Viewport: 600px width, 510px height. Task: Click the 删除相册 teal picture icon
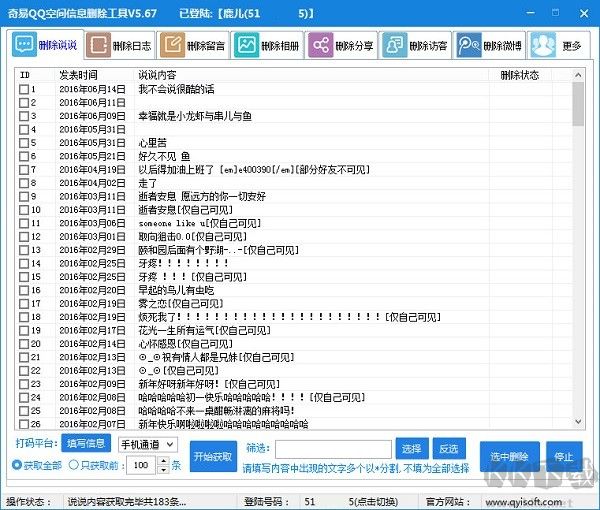pyautogui.click(x=246, y=45)
